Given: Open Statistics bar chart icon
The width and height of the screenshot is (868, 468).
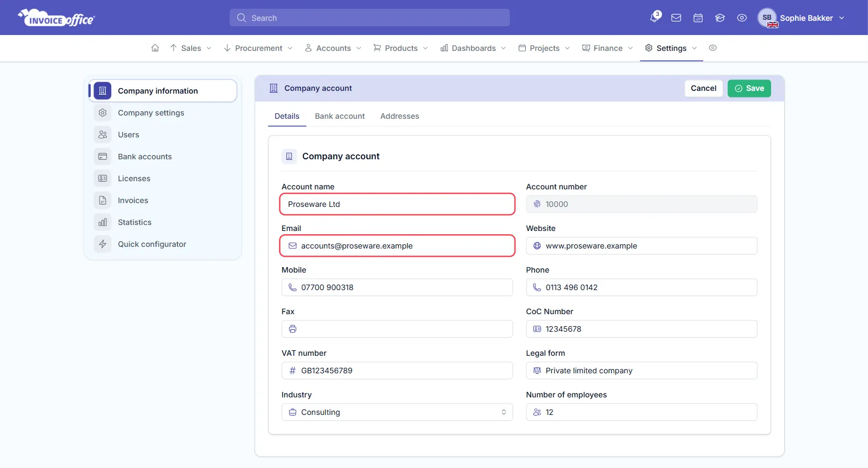Looking at the screenshot, I should [102, 222].
